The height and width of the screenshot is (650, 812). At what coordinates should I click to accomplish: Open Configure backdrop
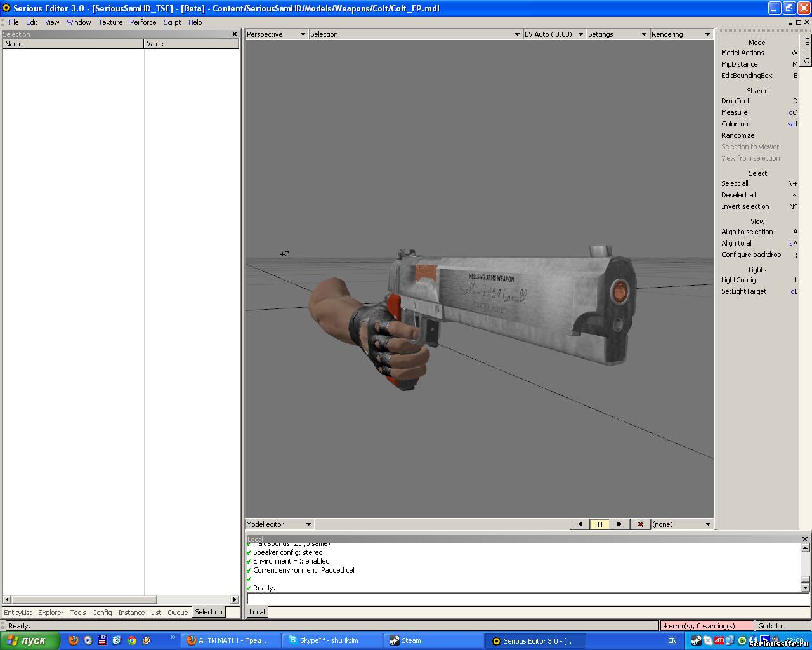tap(759, 255)
